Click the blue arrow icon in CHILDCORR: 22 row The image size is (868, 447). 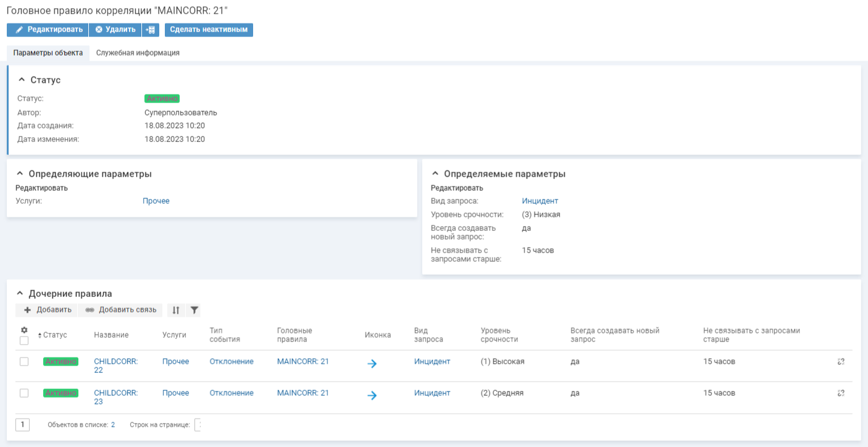point(372,364)
